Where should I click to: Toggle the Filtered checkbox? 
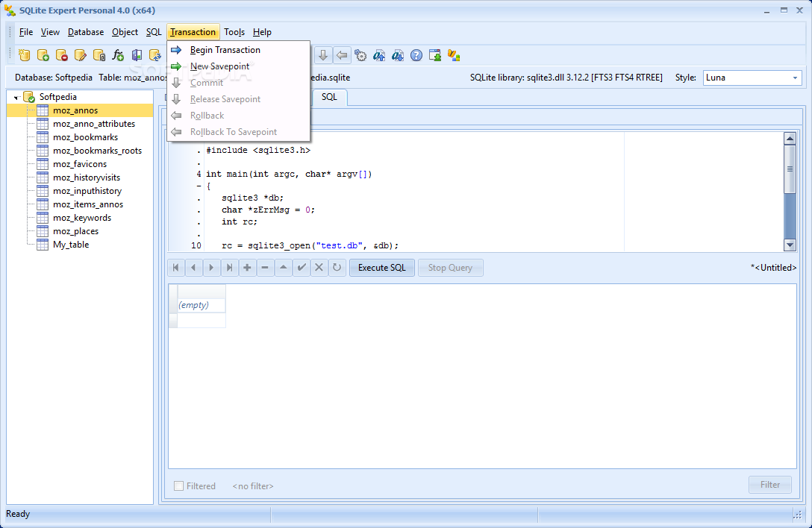(x=178, y=486)
